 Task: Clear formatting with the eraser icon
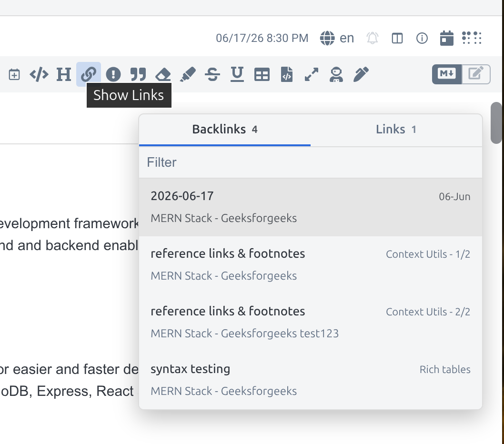point(163,75)
